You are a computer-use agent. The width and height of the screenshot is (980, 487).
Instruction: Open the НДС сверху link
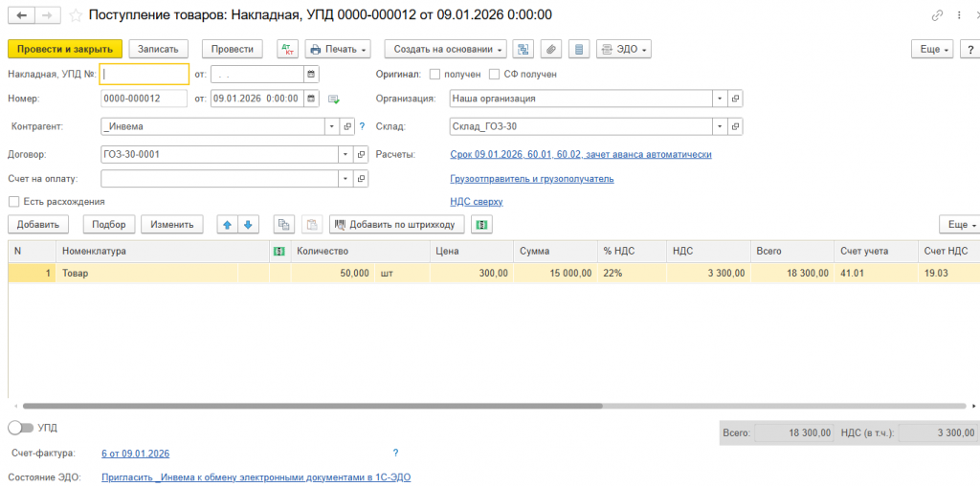pos(477,202)
